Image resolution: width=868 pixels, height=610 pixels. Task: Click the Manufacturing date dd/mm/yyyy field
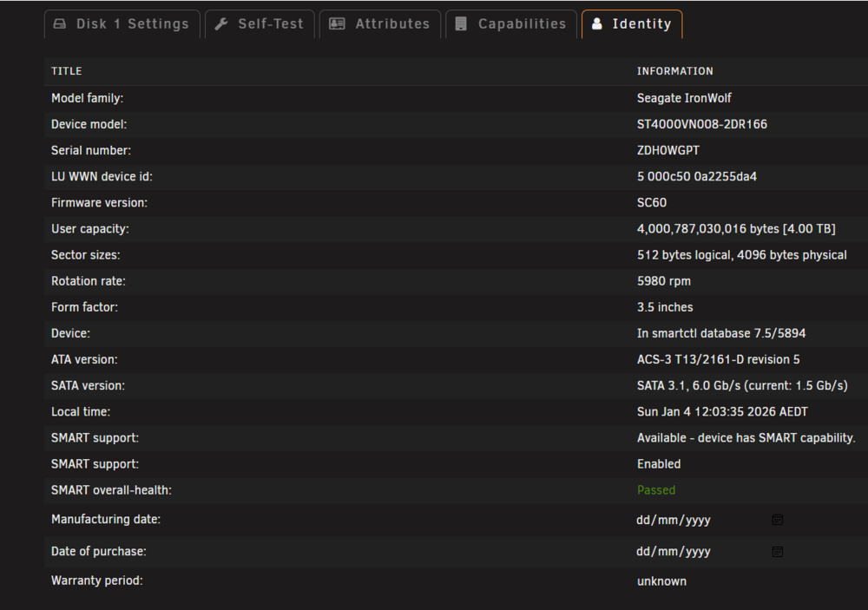pos(710,520)
